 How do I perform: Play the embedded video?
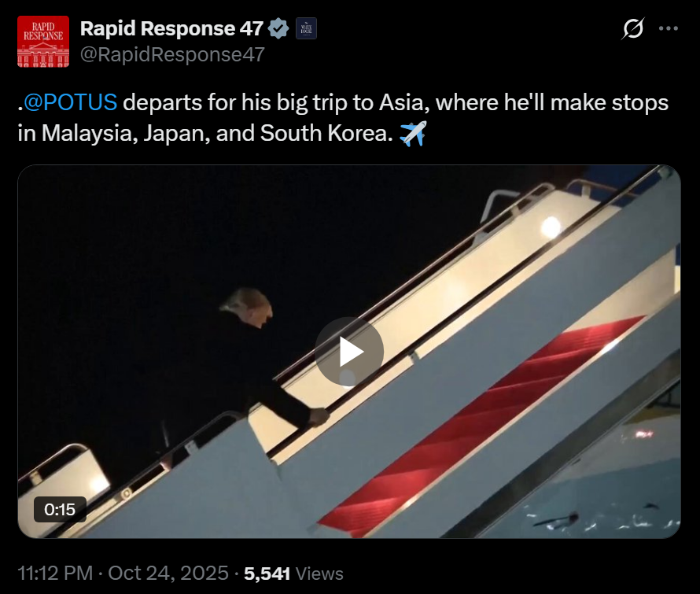click(349, 352)
